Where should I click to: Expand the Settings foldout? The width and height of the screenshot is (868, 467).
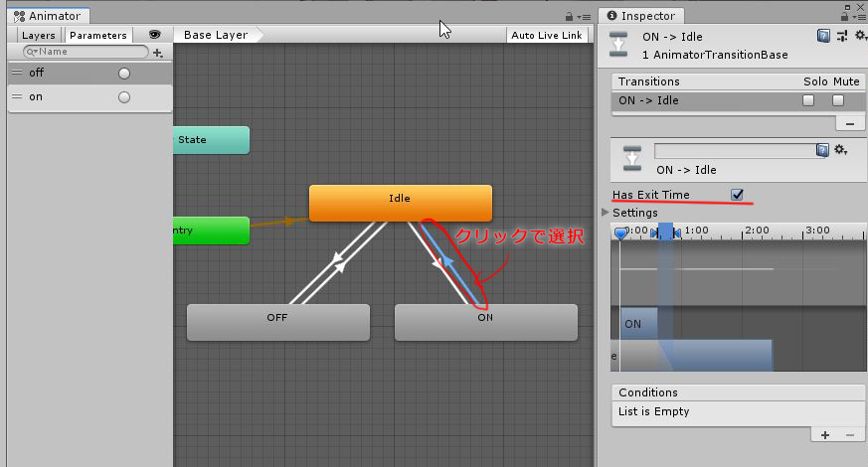click(606, 213)
